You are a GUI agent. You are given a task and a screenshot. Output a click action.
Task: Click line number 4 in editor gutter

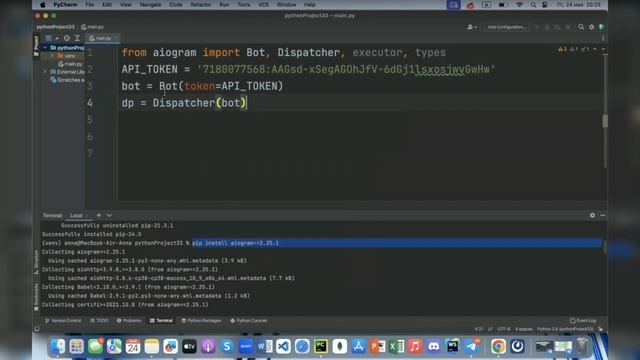90,103
